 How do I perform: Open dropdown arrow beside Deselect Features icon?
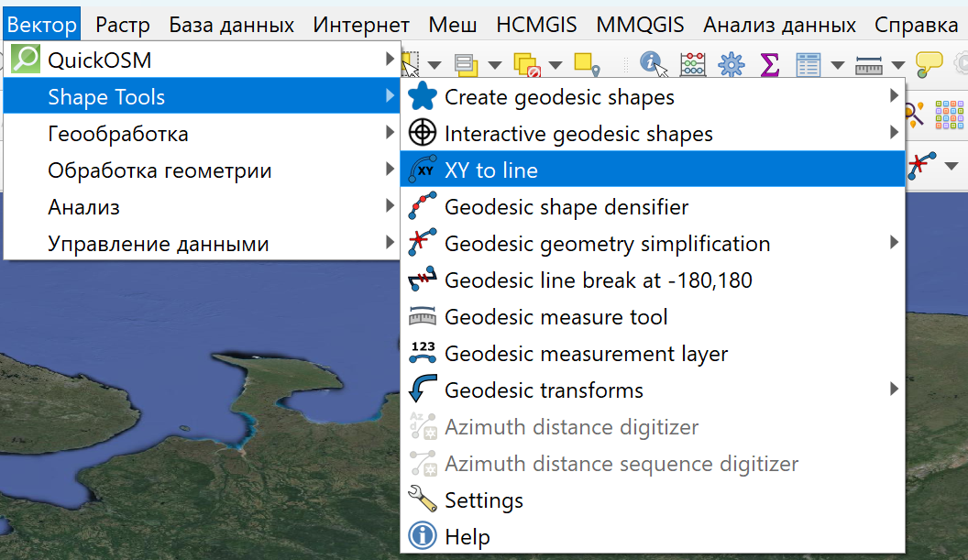pyautogui.click(x=555, y=65)
